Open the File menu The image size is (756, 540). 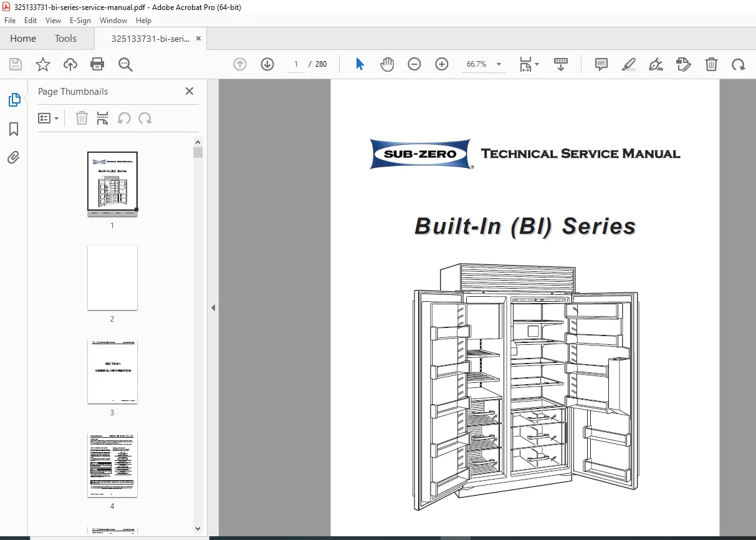pos(10,21)
